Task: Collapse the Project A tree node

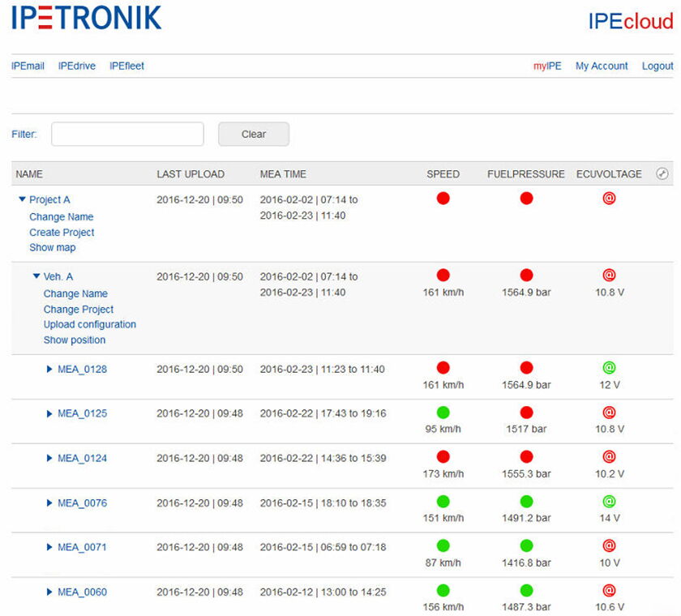Action: [x=22, y=199]
